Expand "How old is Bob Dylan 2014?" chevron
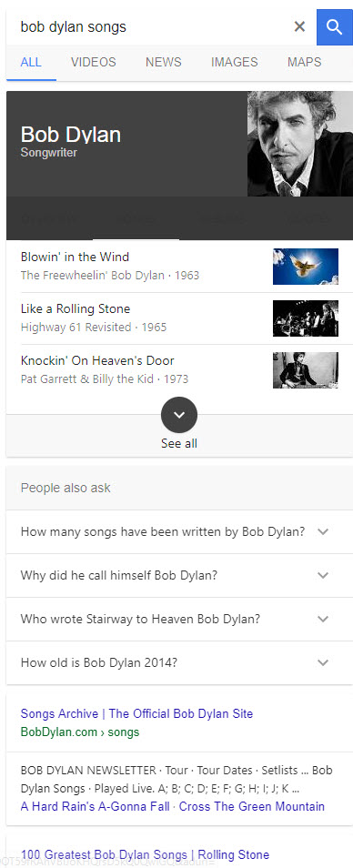 pos(323,662)
